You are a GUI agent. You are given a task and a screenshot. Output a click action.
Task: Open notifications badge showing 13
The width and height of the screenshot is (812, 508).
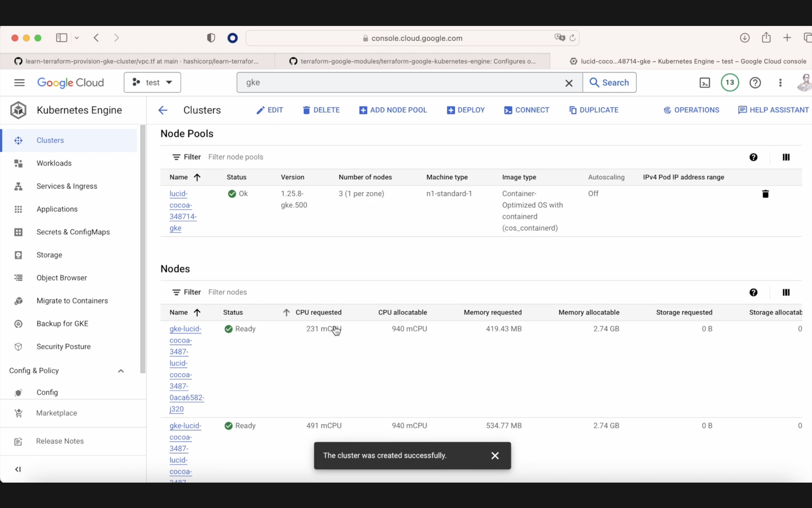[x=730, y=83]
